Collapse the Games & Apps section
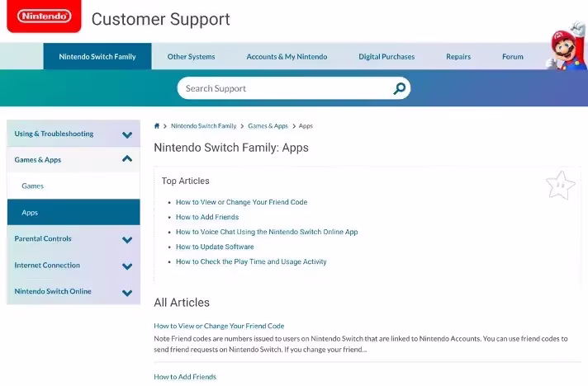 tap(127, 159)
